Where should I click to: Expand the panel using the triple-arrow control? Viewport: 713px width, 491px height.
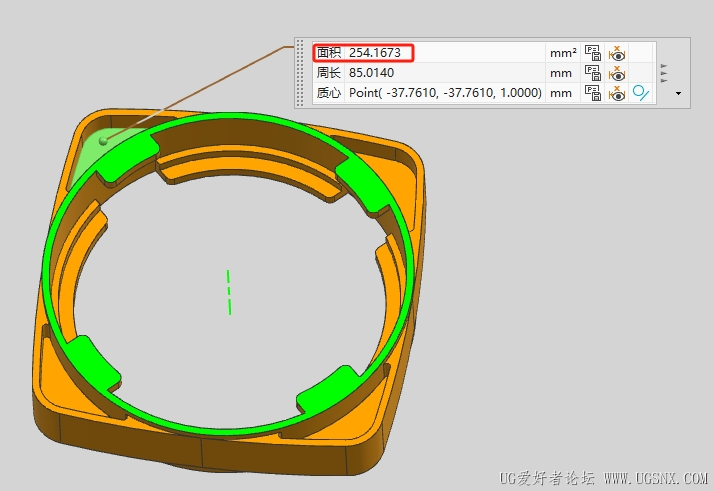[x=664, y=73]
